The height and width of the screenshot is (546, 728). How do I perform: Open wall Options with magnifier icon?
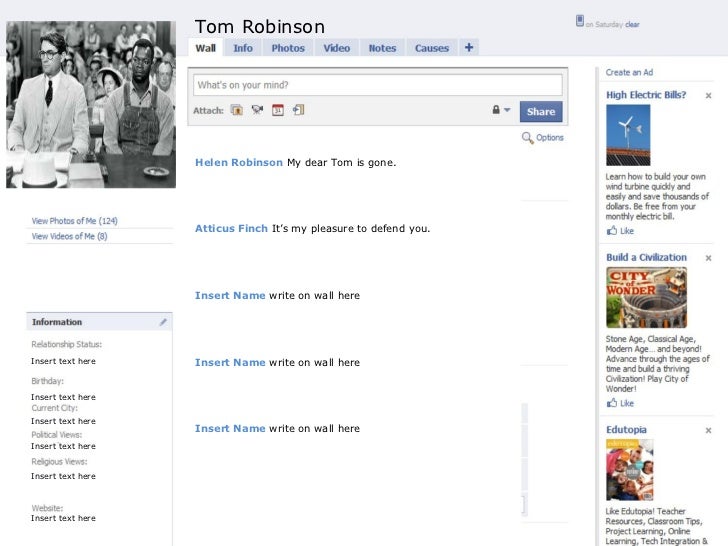542,137
